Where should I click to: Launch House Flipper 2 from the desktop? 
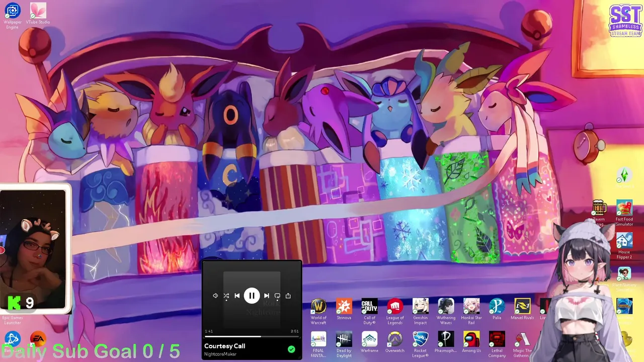[x=624, y=246]
